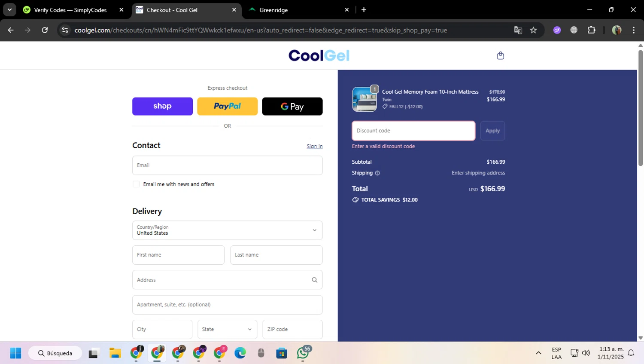Click the Sign in link
This screenshot has width=644, height=364.
[x=315, y=147]
